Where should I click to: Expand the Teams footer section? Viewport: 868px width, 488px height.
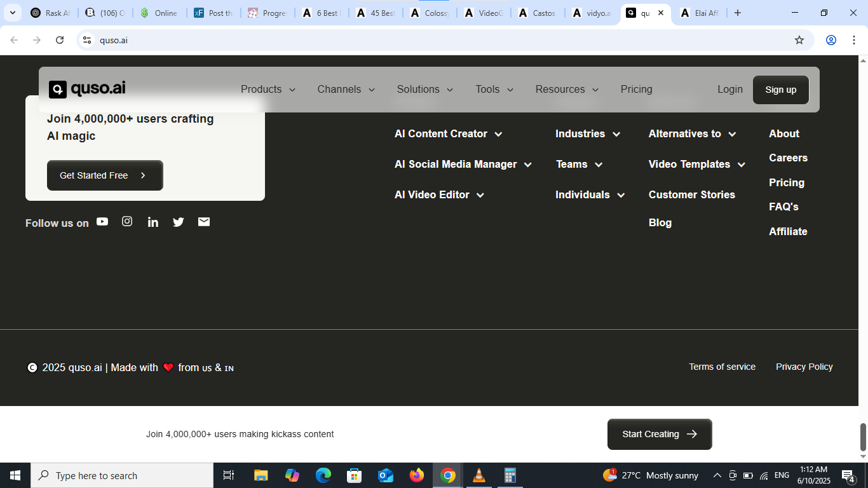click(579, 164)
